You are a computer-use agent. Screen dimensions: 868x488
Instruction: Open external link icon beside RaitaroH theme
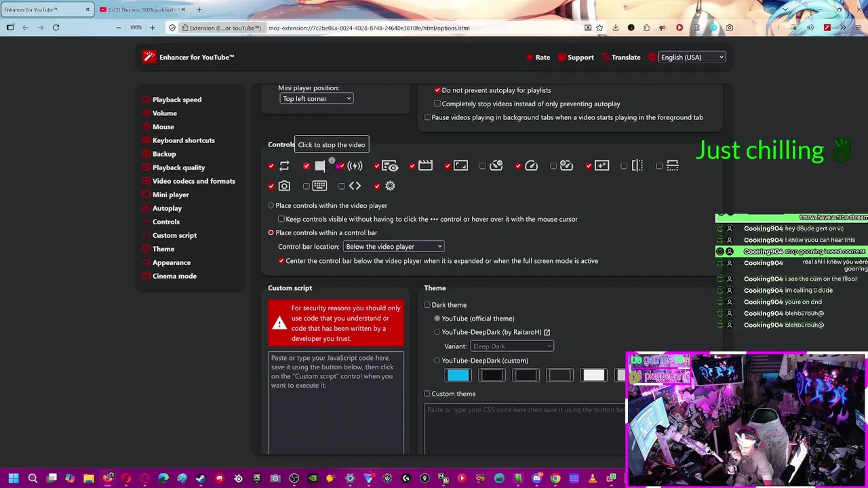pyautogui.click(x=547, y=332)
